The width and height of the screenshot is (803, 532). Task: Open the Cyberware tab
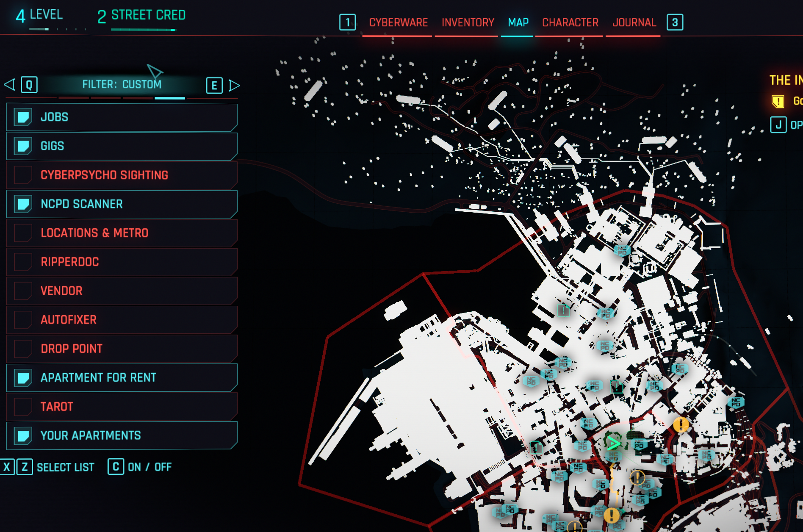click(398, 22)
